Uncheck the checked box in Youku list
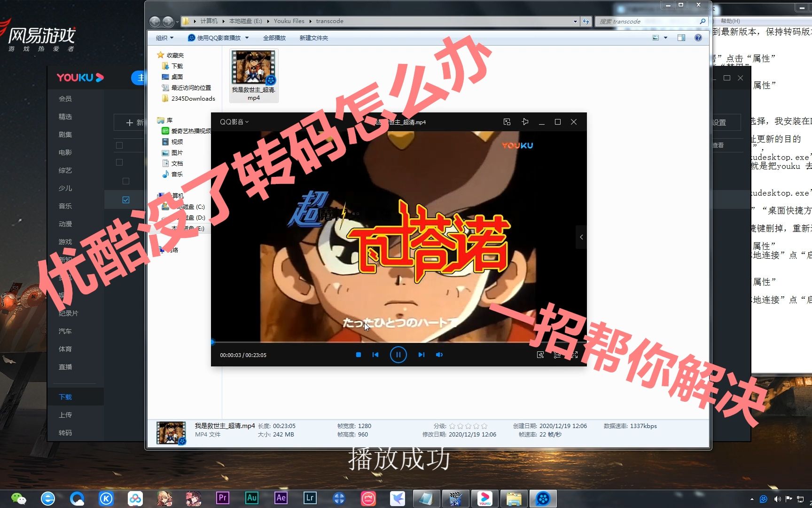 coord(126,200)
